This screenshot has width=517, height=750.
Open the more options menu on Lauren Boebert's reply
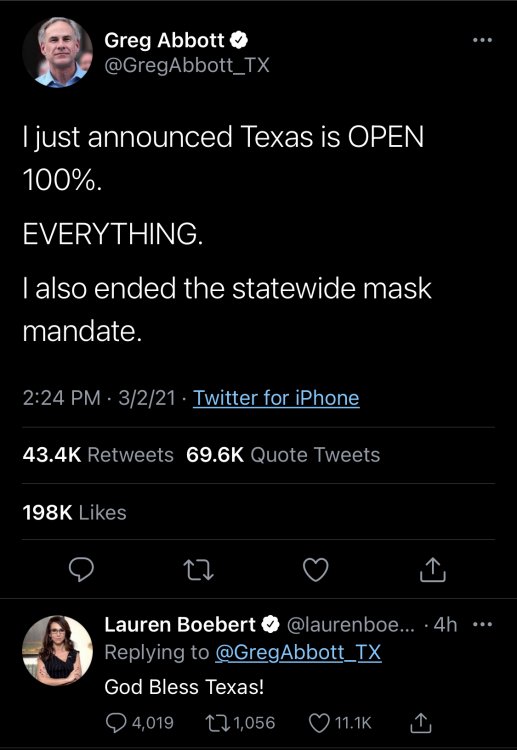pyautogui.click(x=482, y=625)
